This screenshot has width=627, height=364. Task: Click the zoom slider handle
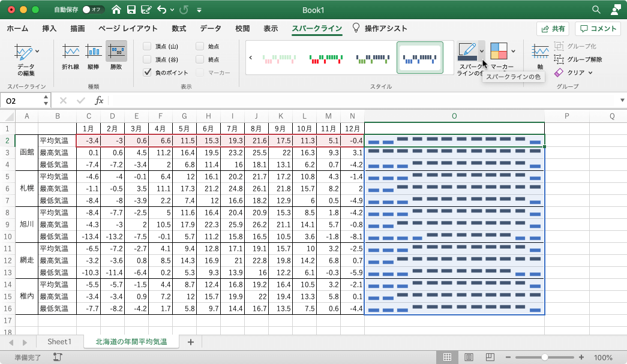[544, 357]
